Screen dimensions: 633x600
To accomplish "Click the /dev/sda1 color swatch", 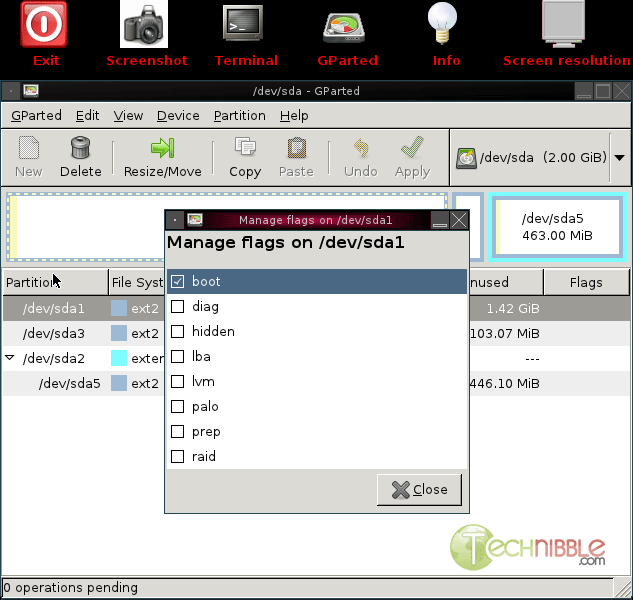I will [119, 308].
